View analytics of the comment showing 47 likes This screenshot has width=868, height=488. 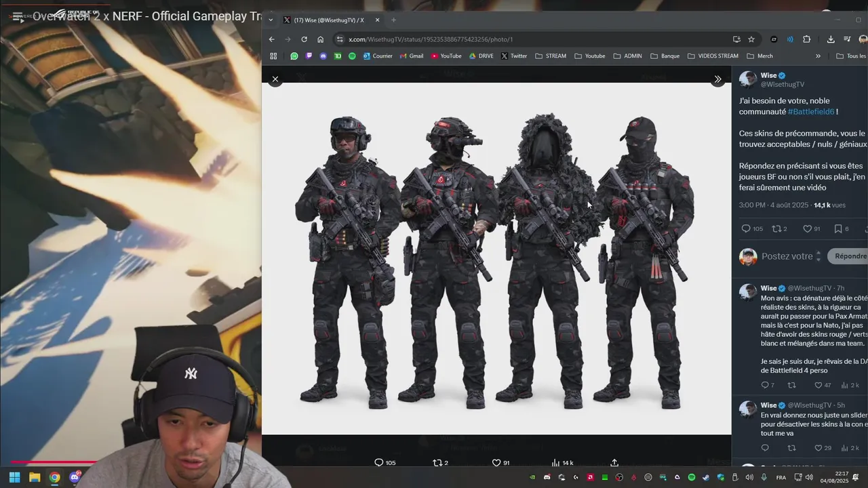pos(850,385)
